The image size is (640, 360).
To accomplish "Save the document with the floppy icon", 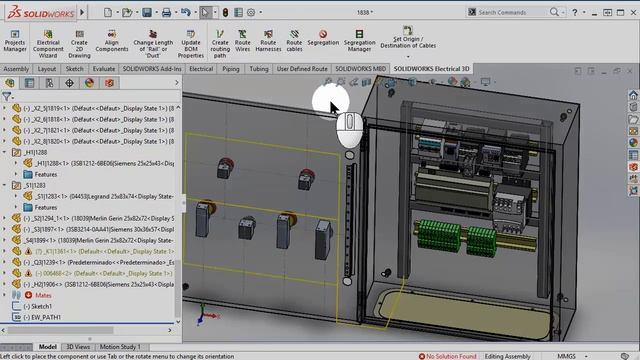I will (147, 13).
